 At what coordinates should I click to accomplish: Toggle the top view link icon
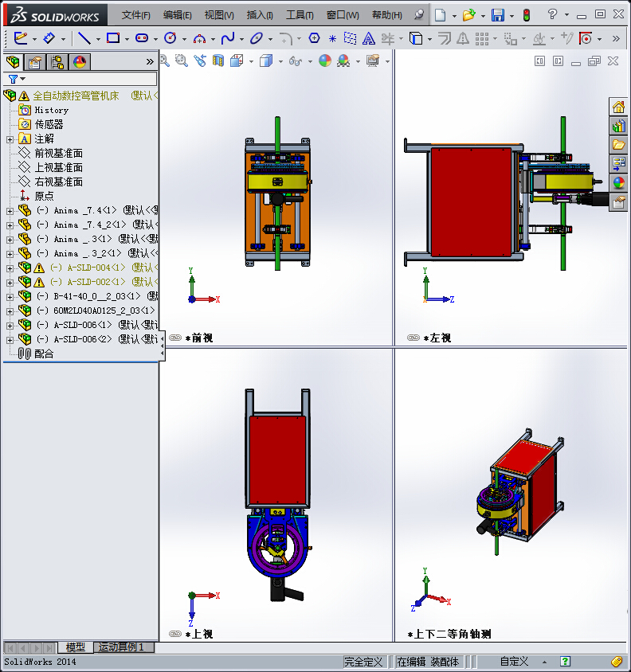click(175, 634)
